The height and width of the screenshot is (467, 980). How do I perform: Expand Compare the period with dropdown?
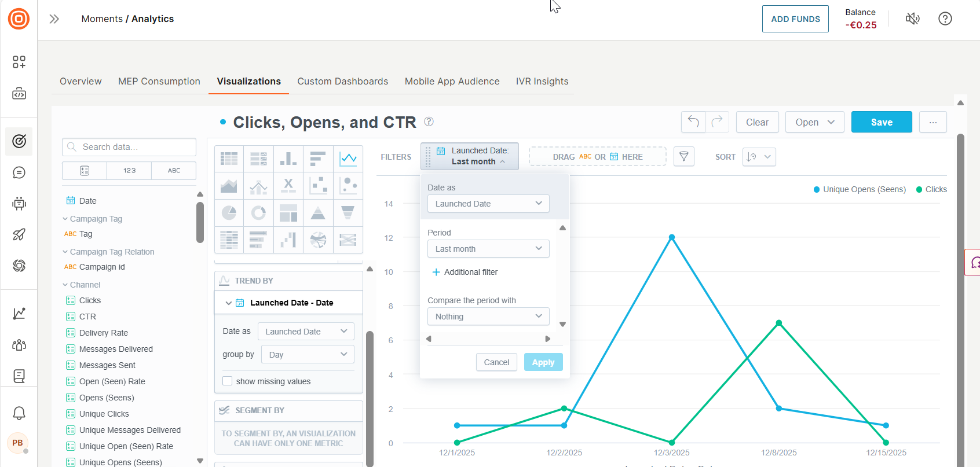tap(488, 317)
